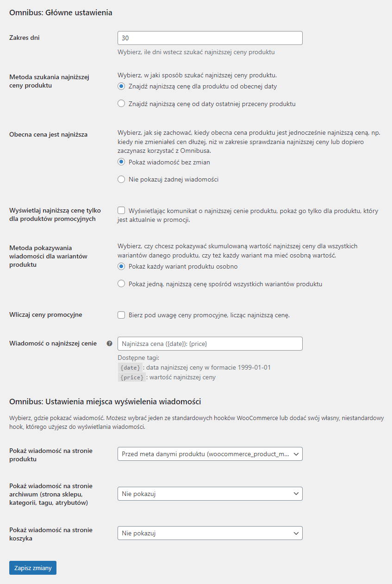Select 'Pokaż jedną, najniższą cenę spośród wszystkich wariantów'
The image size is (392, 584).
coord(121,284)
